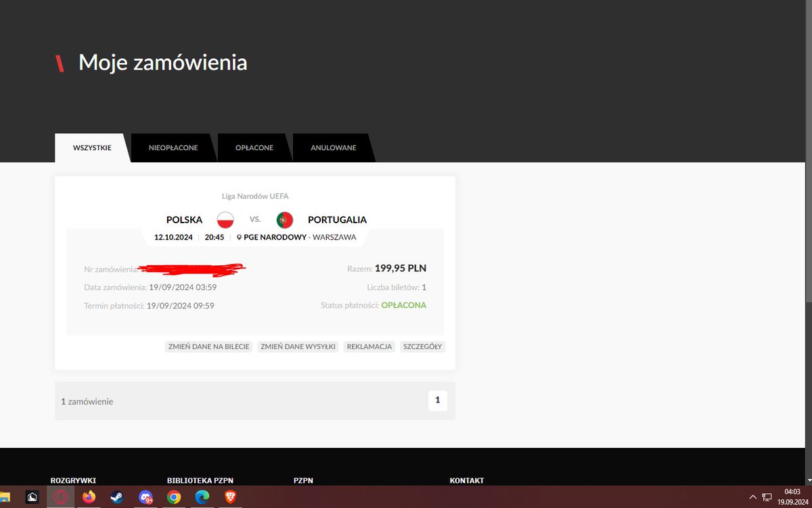812x508 pixels.
Task: Open the taskbar app with 9+ badge
Action: pos(145,497)
